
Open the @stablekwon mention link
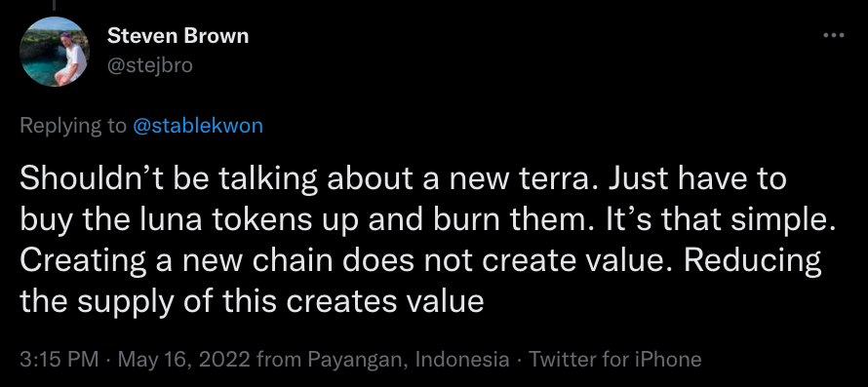coord(198,126)
